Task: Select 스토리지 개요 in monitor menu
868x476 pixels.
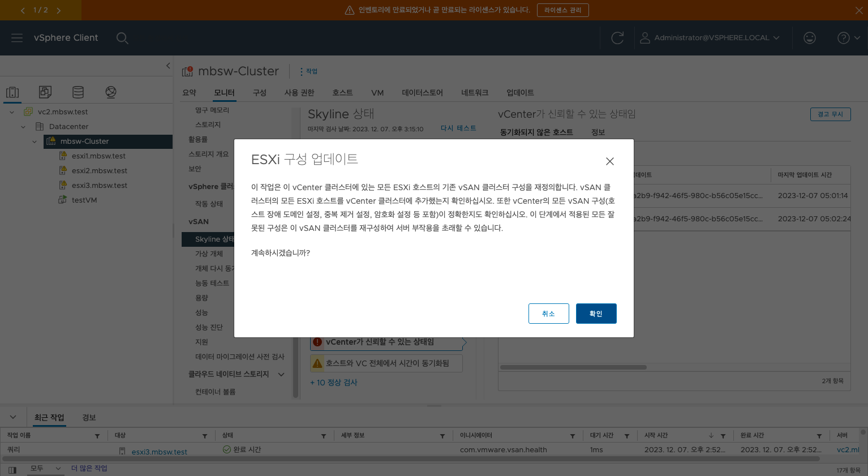Action: tap(208, 154)
